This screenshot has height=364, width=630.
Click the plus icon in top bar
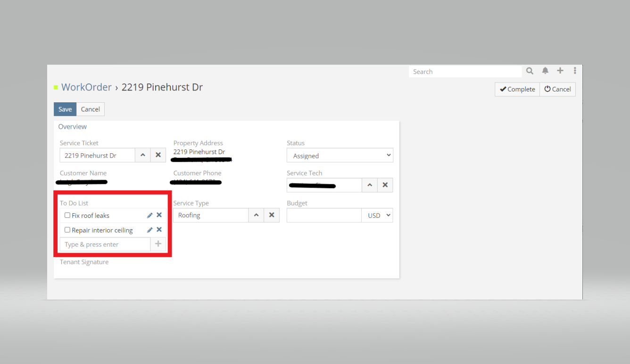(560, 71)
